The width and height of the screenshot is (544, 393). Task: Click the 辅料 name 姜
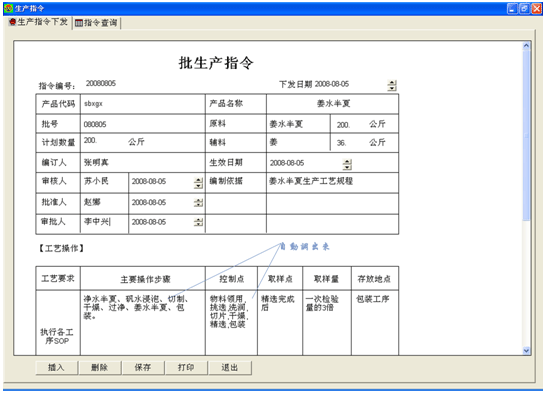pyautogui.click(x=298, y=142)
